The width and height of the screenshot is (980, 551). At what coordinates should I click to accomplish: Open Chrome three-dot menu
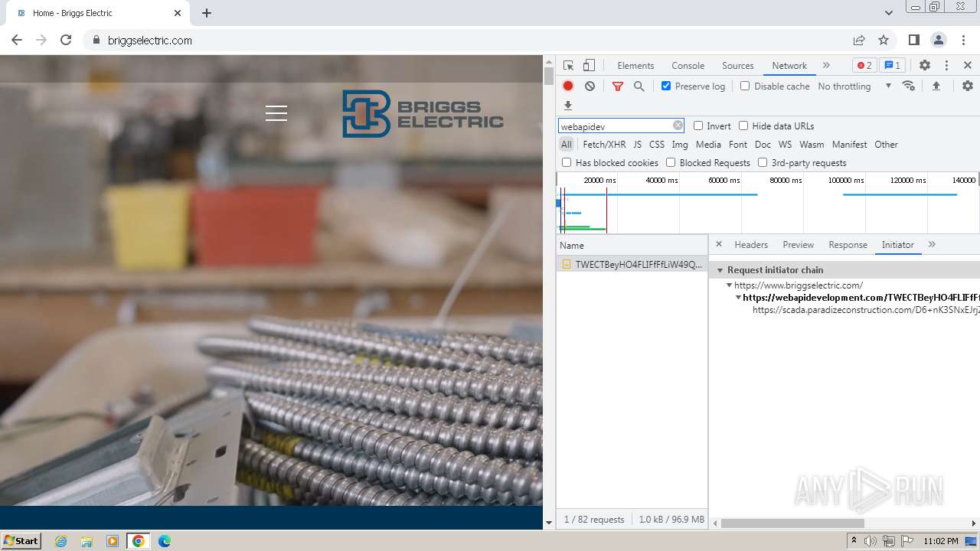(962, 40)
